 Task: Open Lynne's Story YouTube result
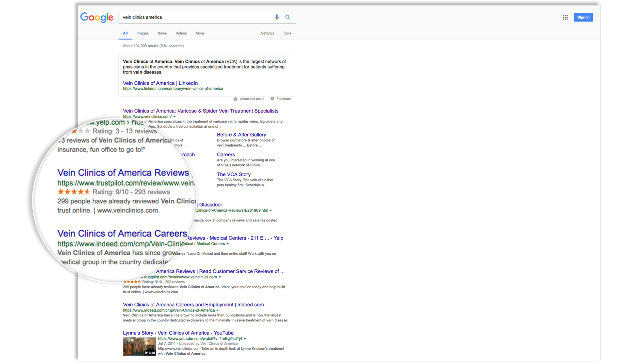click(178, 333)
